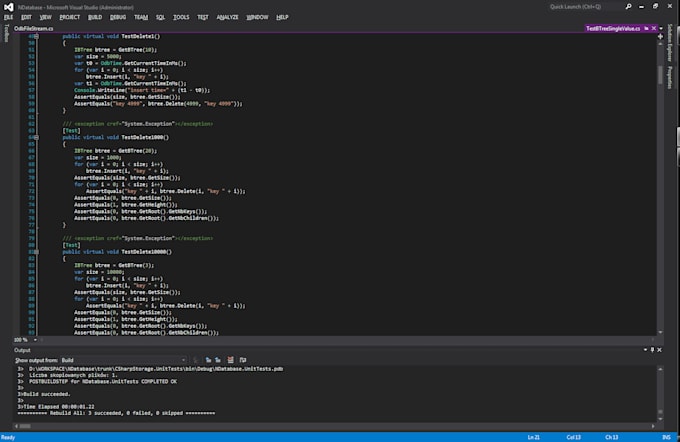Toggle word wrap in Output panel
The image size is (680, 442).
click(x=243, y=360)
